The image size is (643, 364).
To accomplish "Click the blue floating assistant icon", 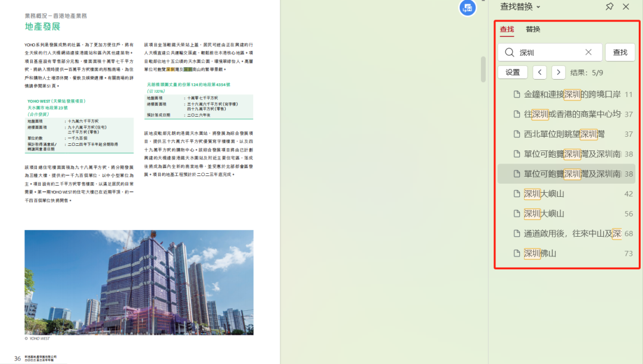I will pos(468,7).
